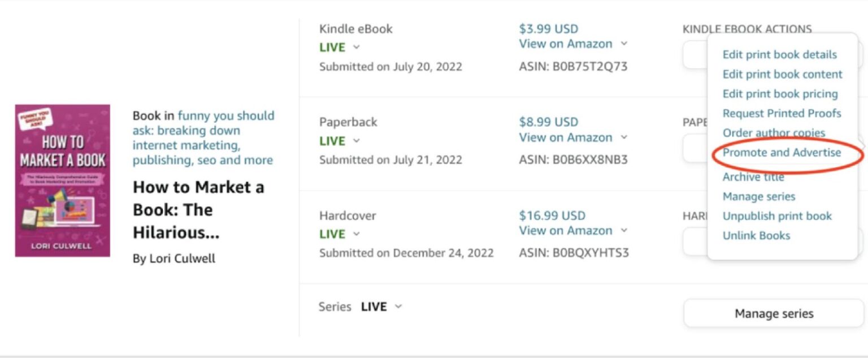
Task: Click the Kindle eBook View on Amazon link
Action: (x=565, y=44)
